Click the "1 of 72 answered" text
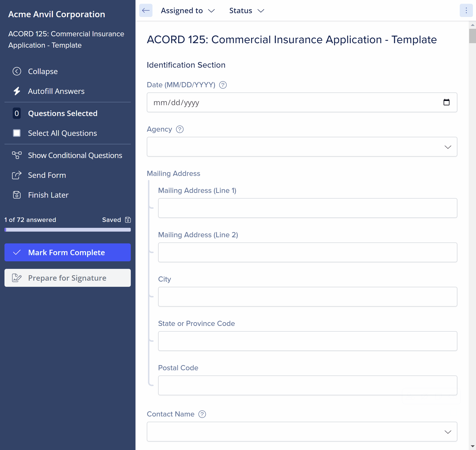 point(30,220)
